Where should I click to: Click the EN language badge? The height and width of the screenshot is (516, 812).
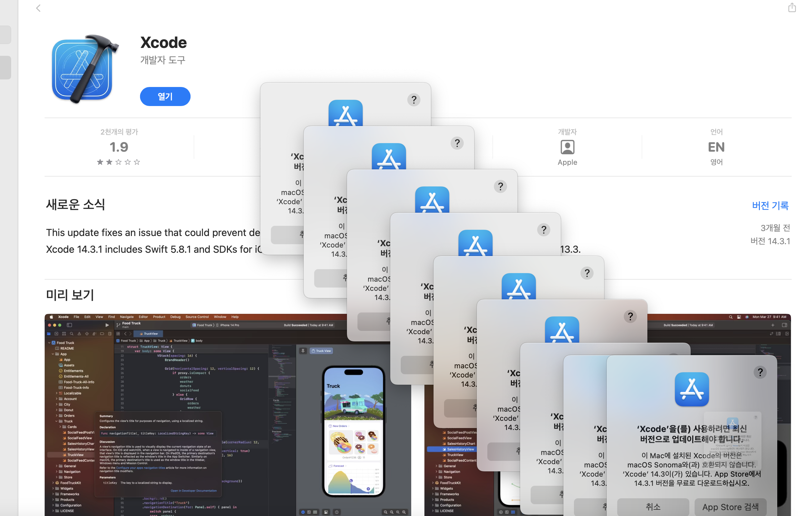[x=716, y=147]
